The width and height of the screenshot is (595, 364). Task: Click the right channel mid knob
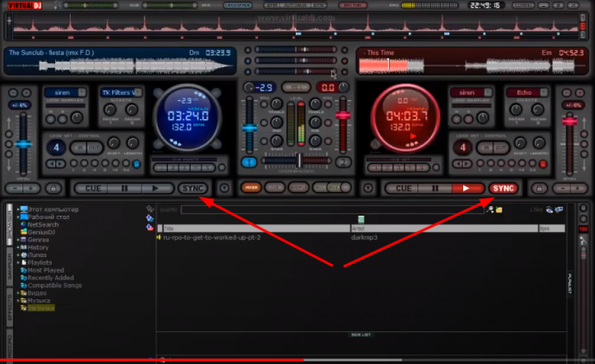coord(315,122)
